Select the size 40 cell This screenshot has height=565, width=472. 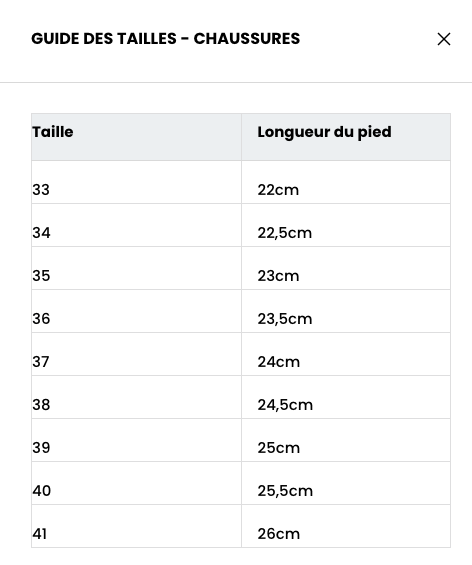[x=136, y=483]
